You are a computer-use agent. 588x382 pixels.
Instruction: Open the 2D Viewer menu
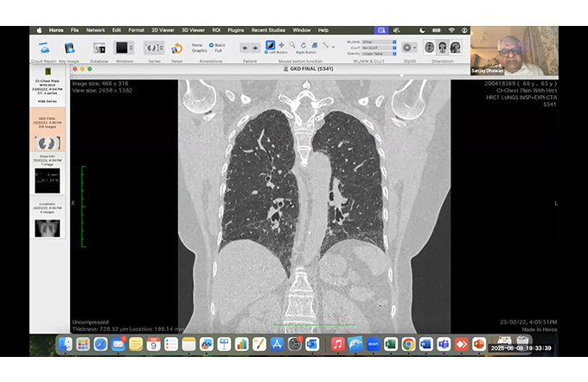[x=161, y=30]
